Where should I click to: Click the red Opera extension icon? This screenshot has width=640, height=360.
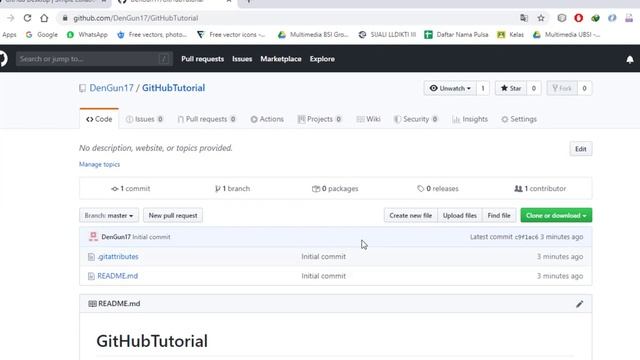[x=578, y=18]
